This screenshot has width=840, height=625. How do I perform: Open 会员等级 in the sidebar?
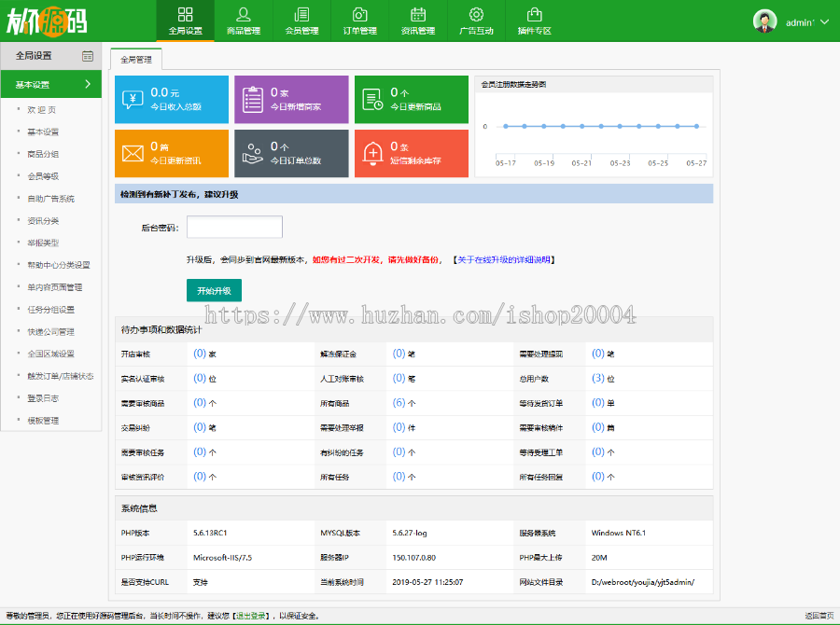(x=43, y=176)
